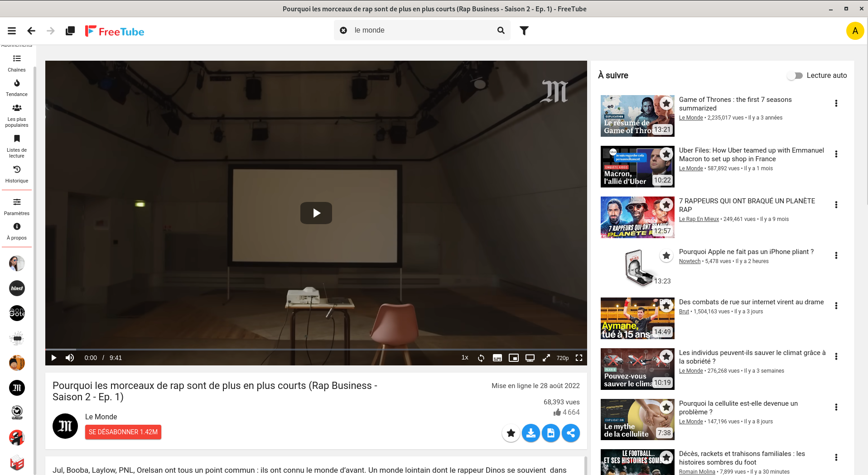Open the Uber Files video title
868x475 pixels.
(752, 154)
